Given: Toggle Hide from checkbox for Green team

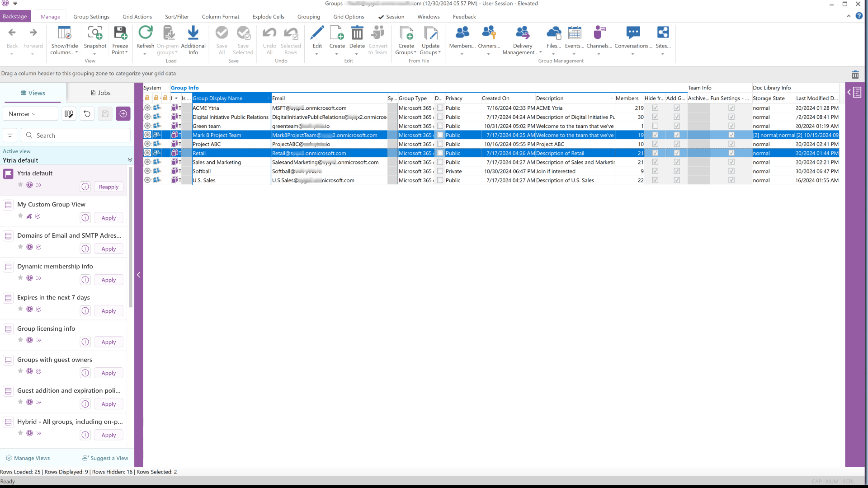Looking at the screenshot, I should pos(655,126).
